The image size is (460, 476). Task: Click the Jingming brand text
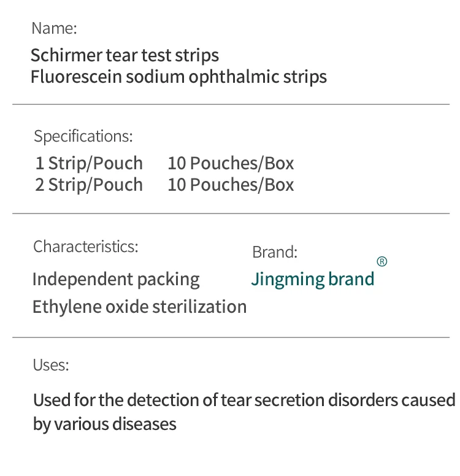(x=312, y=280)
